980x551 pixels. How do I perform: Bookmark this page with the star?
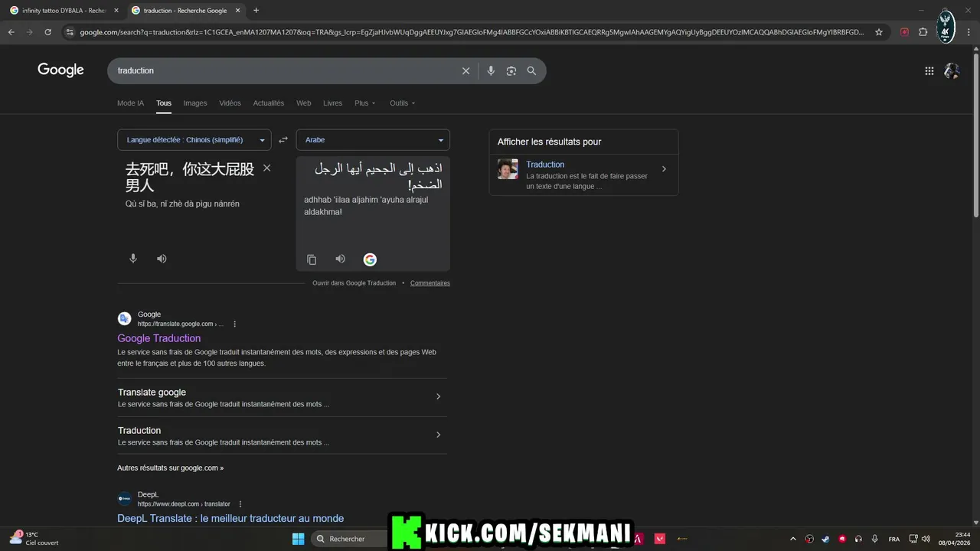coord(879,32)
